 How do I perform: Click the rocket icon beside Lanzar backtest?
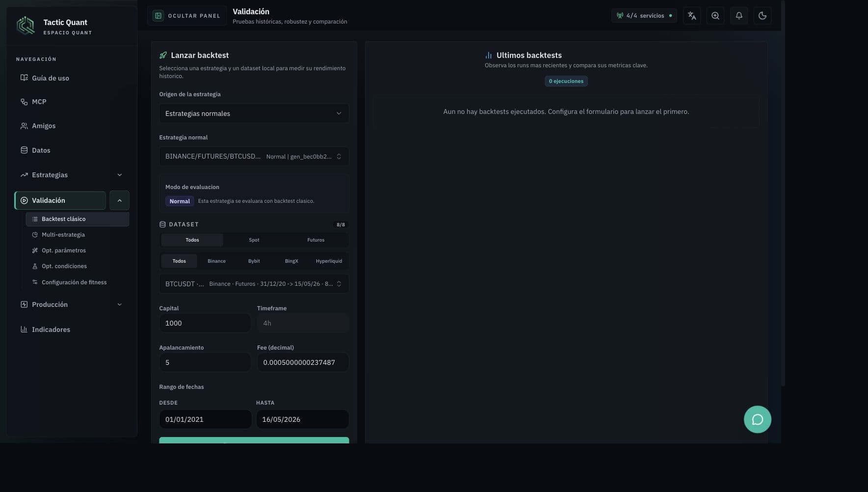click(x=163, y=55)
